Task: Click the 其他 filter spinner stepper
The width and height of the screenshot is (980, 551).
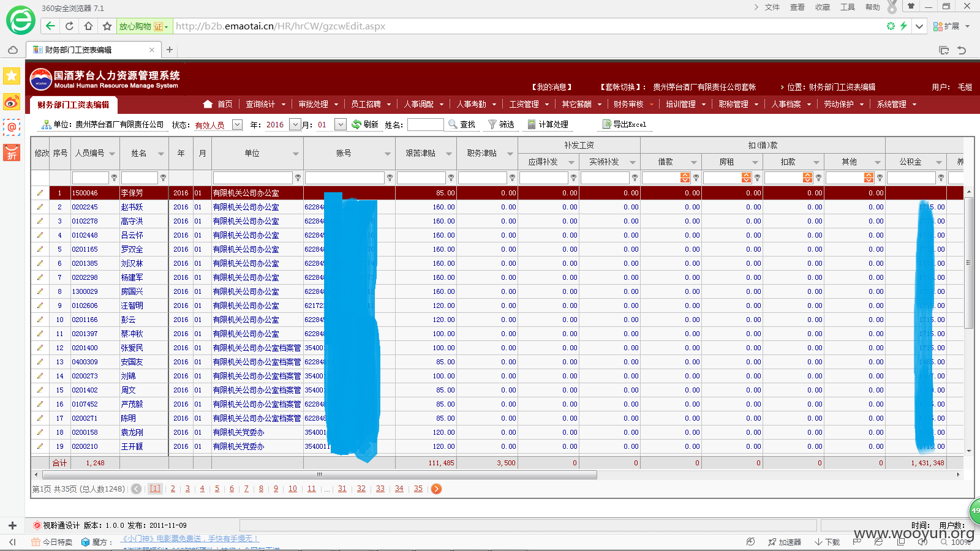Action: pos(869,178)
